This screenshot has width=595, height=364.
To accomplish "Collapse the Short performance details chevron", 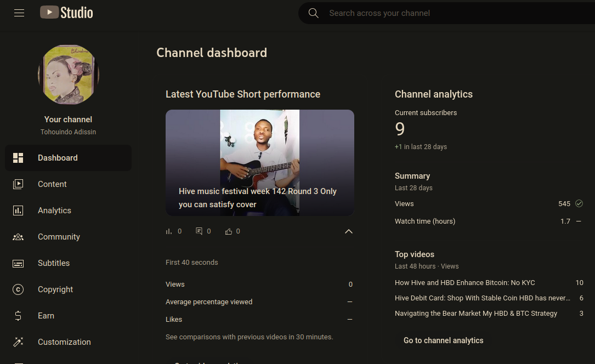I will coord(349,231).
